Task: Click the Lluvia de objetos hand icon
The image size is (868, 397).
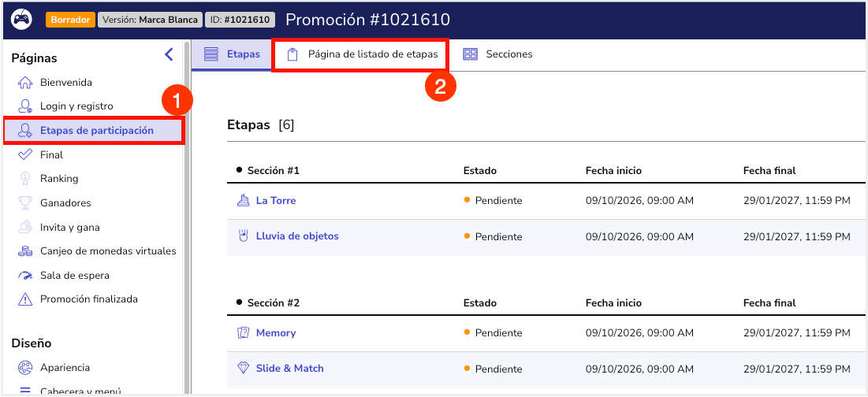Action: coord(243,236)
